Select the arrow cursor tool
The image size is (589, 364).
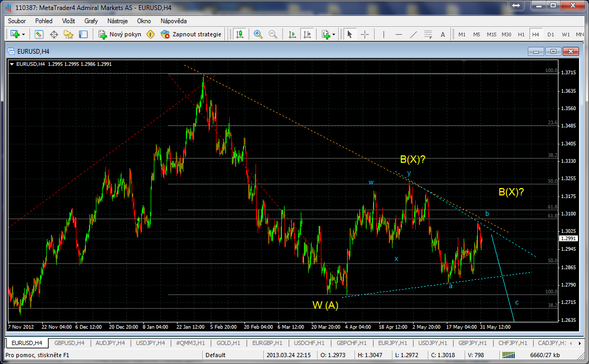349,34
